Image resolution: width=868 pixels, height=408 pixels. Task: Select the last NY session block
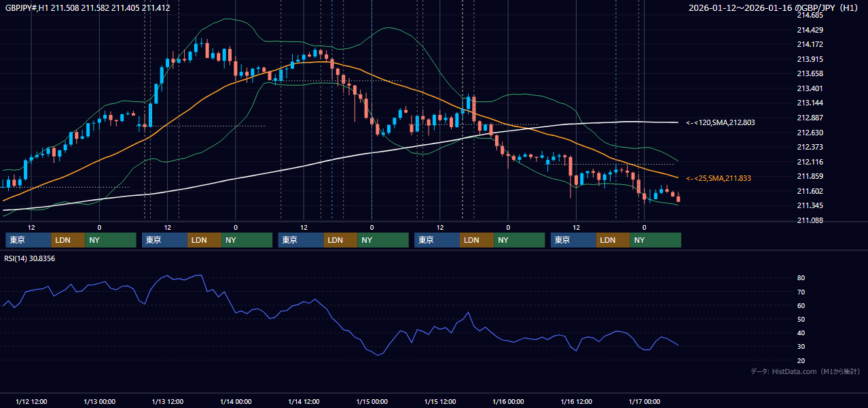pos(655,240)
